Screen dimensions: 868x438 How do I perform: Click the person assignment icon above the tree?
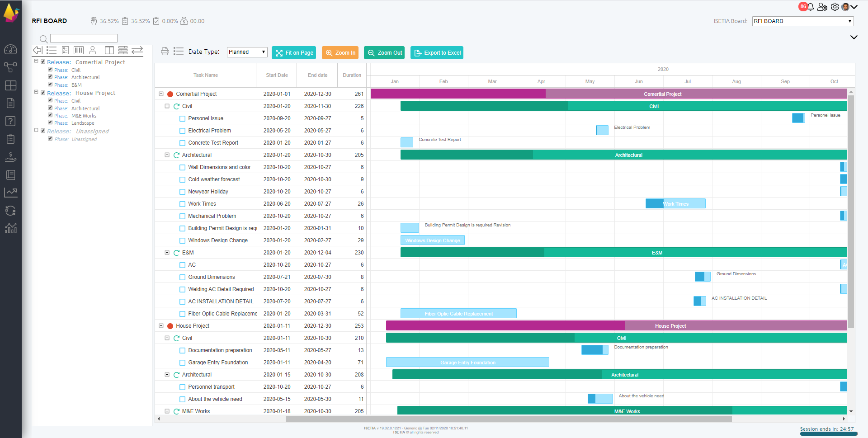[x=92, y=50]
